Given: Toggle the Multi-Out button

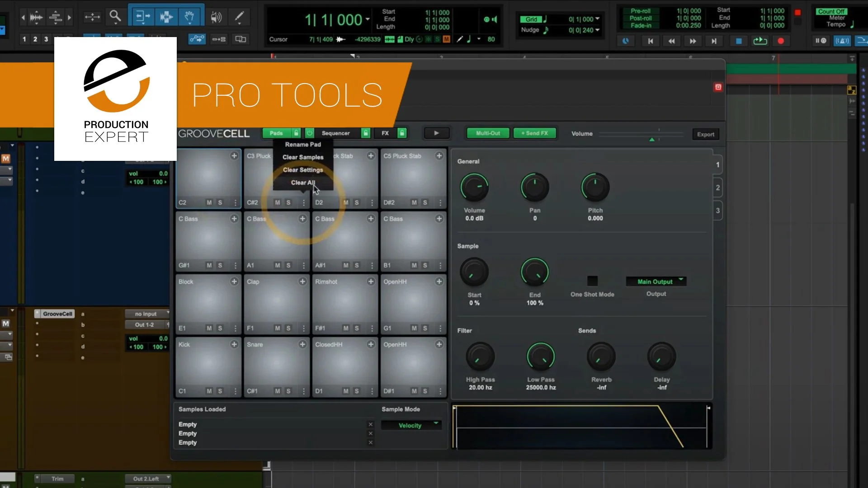Looking at the screenshot, I should click(488, 133).
